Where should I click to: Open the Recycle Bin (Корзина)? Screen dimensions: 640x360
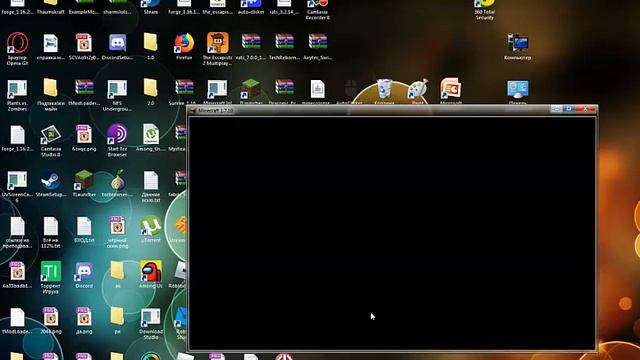tap(384, 89)
